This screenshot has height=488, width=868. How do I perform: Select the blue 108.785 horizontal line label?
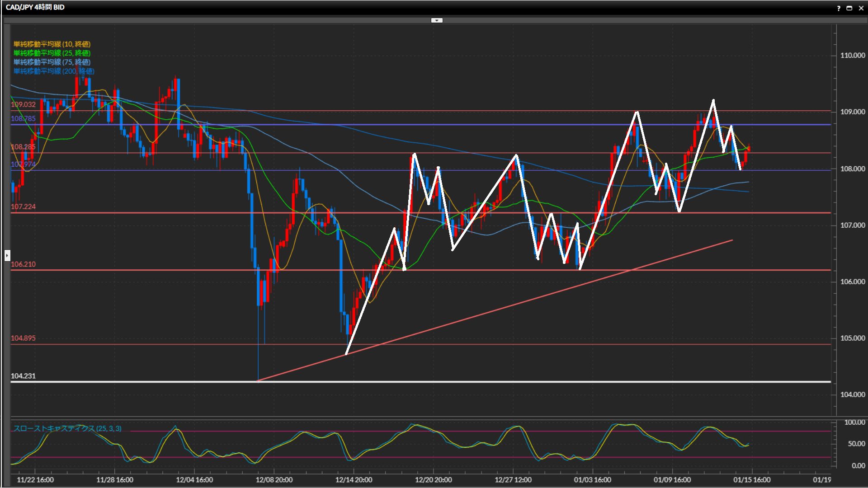[23, 119]
